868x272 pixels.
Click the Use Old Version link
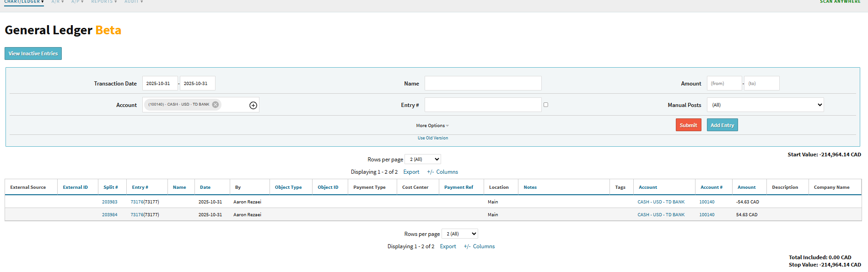(432, 138)
